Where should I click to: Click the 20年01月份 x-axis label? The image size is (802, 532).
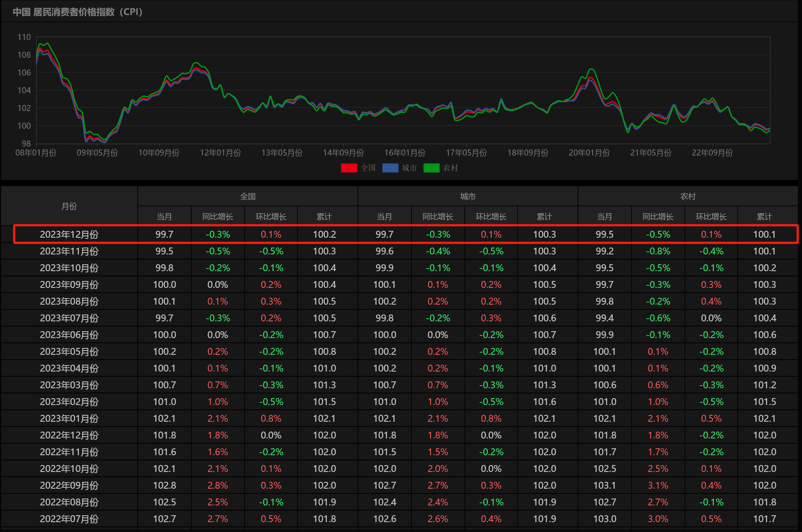[x=589, y=153]
